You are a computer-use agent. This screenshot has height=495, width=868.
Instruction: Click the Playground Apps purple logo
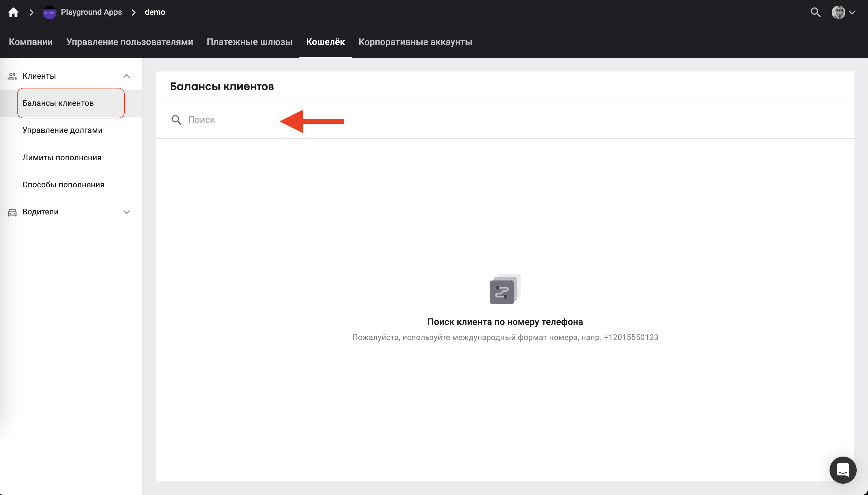pos(49,12)
